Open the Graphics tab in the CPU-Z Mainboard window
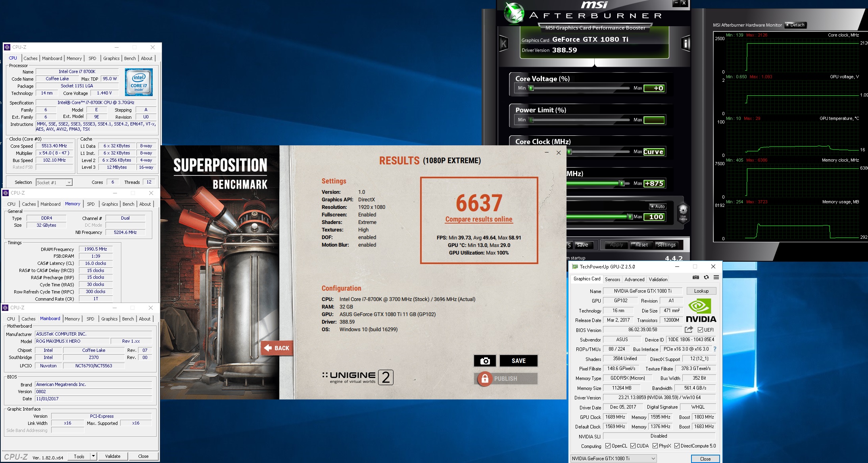Screen dimensions: 868x463 click(109, 319)
